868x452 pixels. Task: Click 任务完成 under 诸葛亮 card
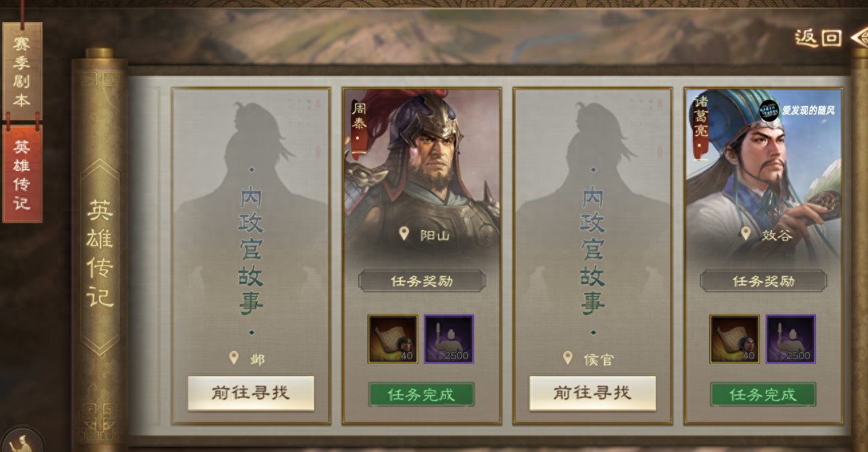pos(763,394)
